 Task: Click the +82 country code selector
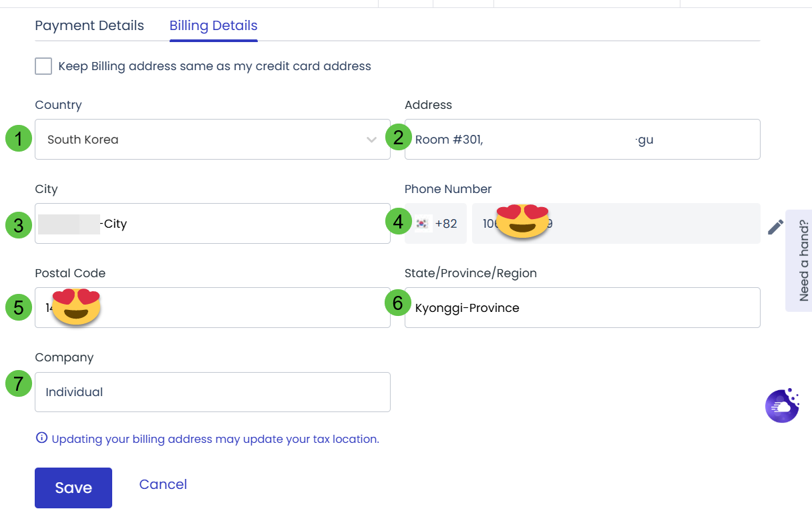(435, 224)
